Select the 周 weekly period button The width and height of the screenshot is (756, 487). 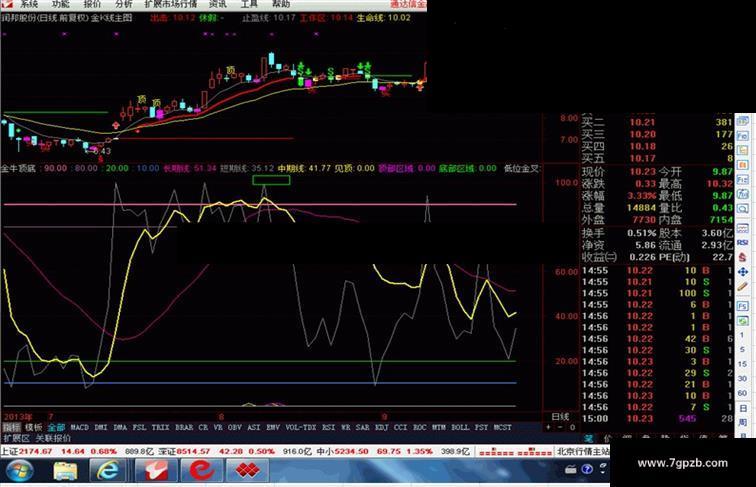[x=742, y=422]
